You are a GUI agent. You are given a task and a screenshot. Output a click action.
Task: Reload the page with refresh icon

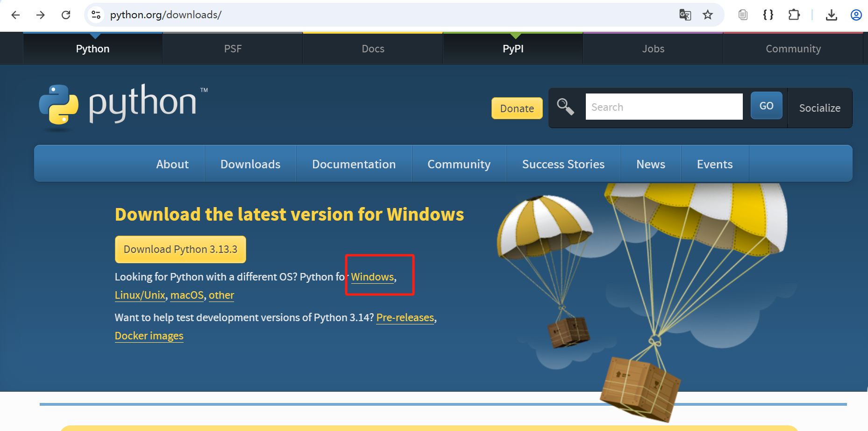point(66,15)
